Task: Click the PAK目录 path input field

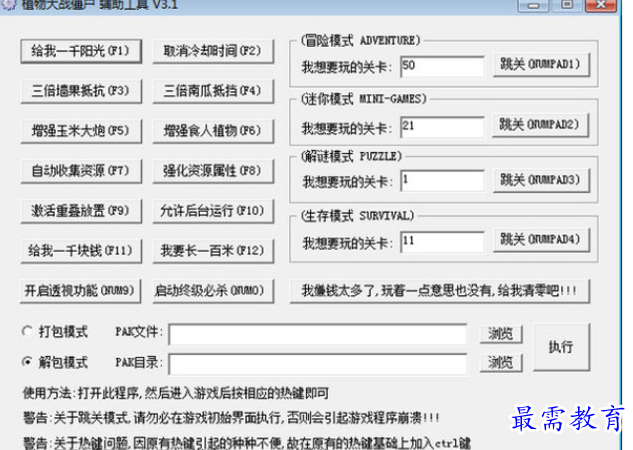Action: 318,364
